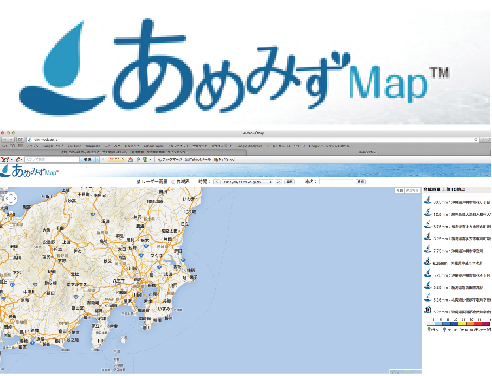Click the update button next to time selector
This screenshot has height=376, width=492.
[x=290, y=182]
